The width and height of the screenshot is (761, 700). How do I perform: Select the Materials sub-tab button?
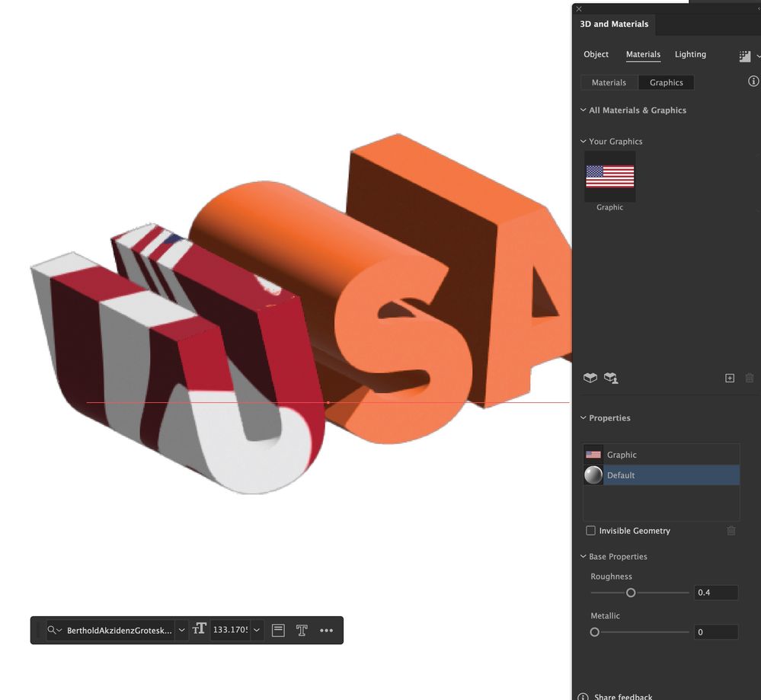[609, 82]
